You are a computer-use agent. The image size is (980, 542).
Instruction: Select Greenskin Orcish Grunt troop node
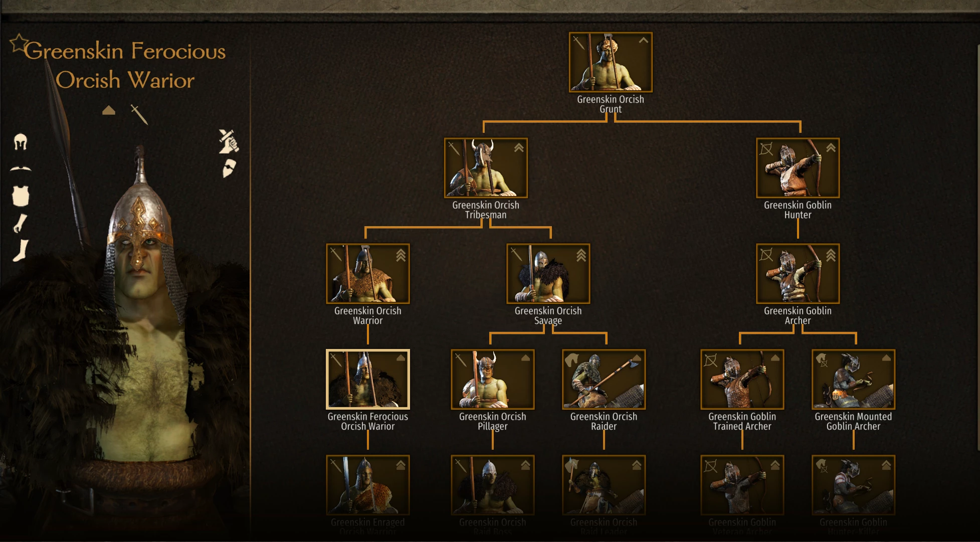pyautogui.click(x=611, y=62)
